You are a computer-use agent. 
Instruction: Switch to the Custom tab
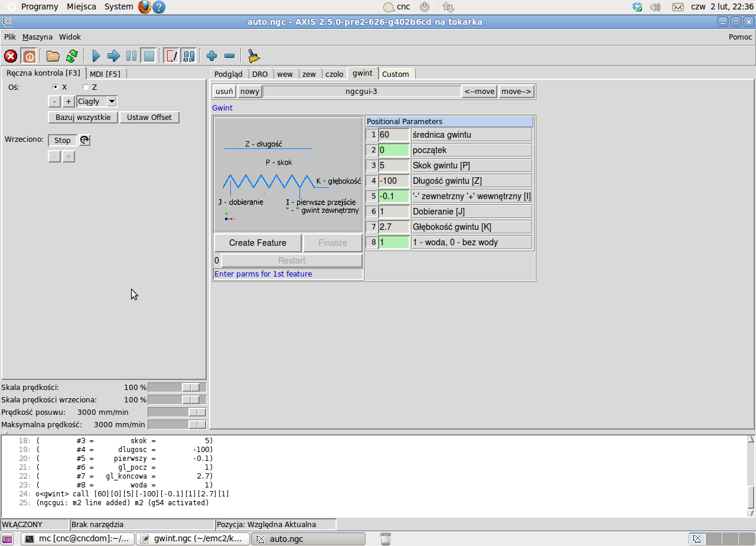396,74
